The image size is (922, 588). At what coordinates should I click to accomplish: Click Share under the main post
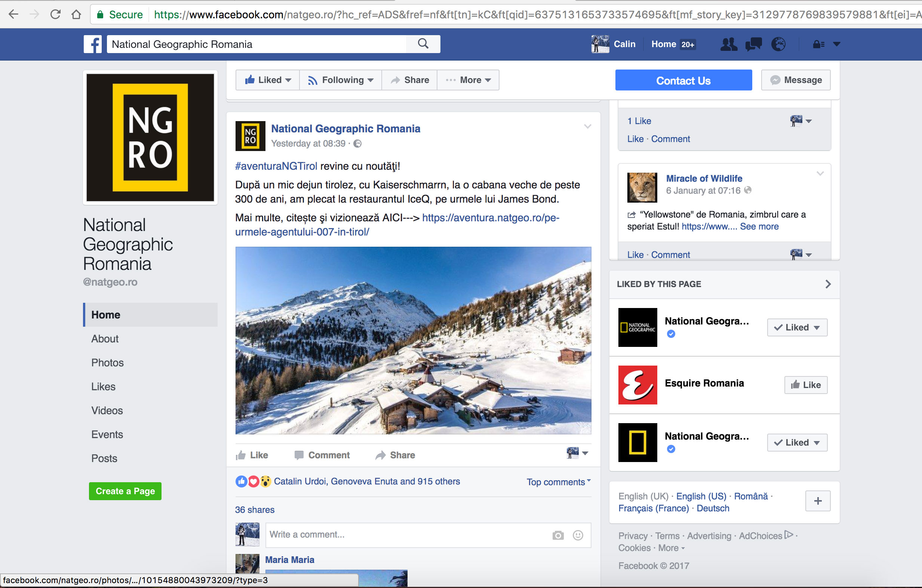point(395,455)
